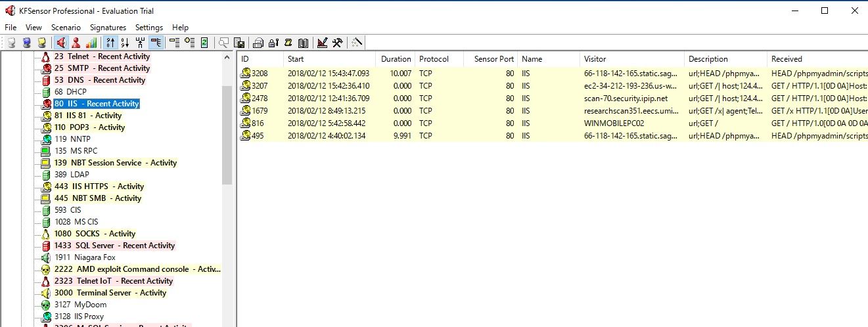Image resolution: width=868 pixels, height=327 pixels.
Task: Click the green refresh toolbar icon
Action: pyautogui.click(x=204, y=43)
